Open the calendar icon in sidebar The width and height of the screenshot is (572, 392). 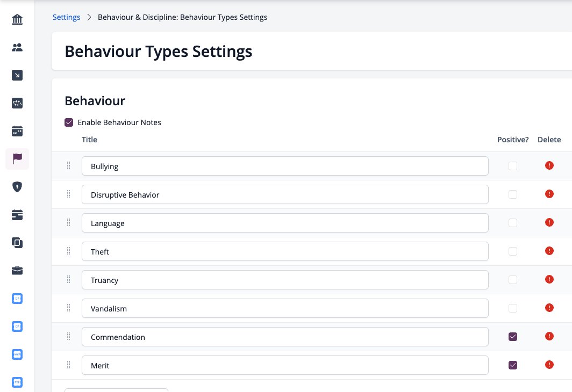tap(17, 131)
